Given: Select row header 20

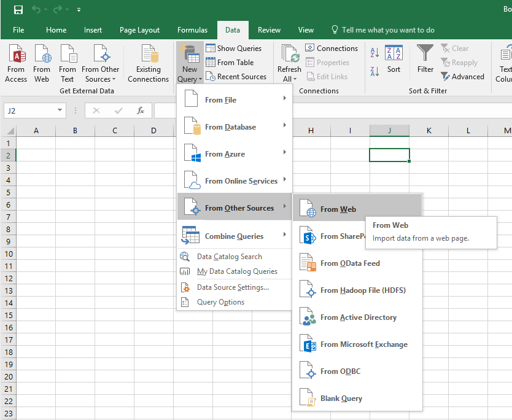Looking at the screenshot, I should tap(9, 376).
